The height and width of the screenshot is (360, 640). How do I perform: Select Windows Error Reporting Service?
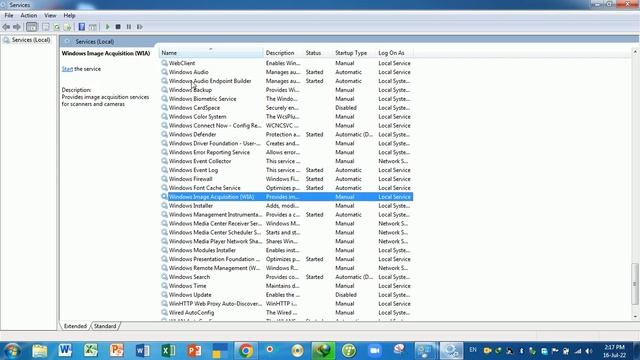286,152
